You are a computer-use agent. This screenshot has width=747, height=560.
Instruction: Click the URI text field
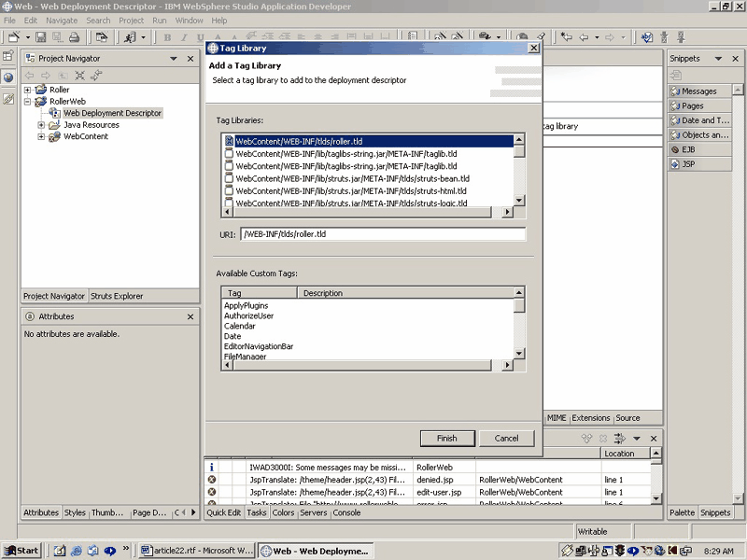[x=382, y=235]
